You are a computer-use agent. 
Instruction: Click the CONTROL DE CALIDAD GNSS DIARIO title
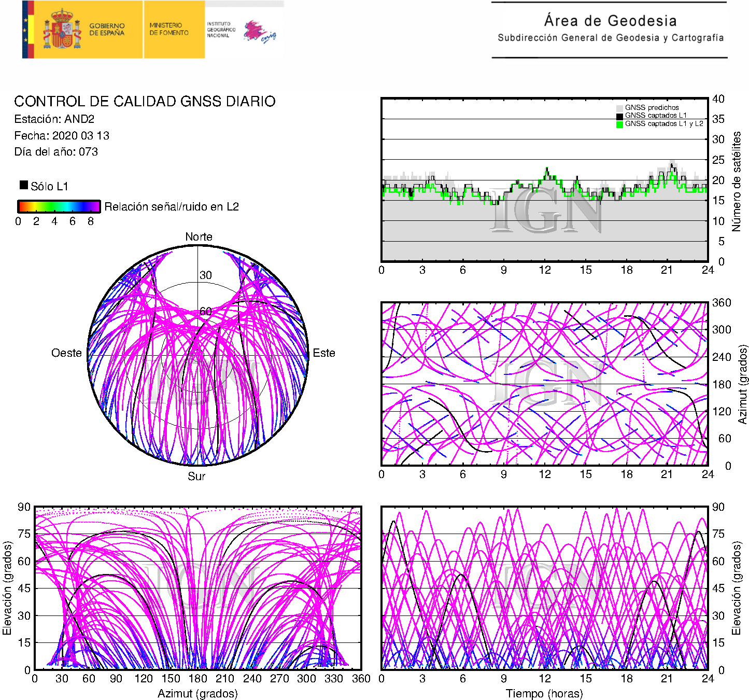pyautogui.click(x=145, y=101)
